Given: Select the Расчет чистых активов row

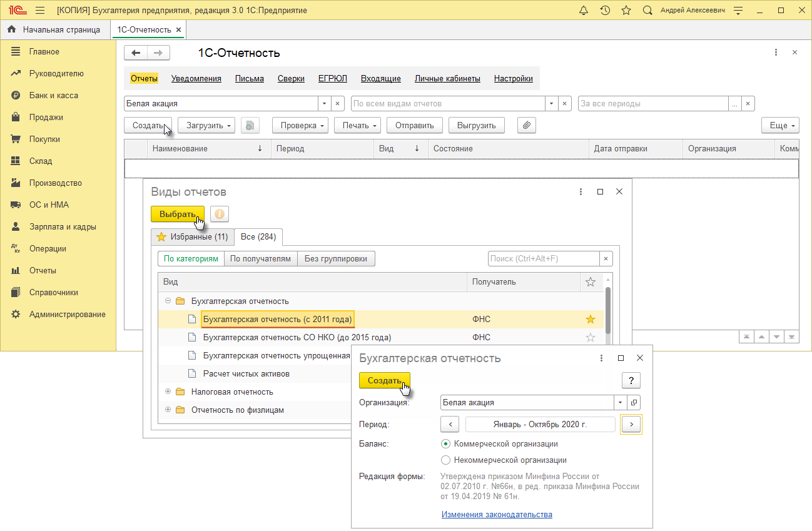Looking at the screenshot, I should (x=246, y=373).
